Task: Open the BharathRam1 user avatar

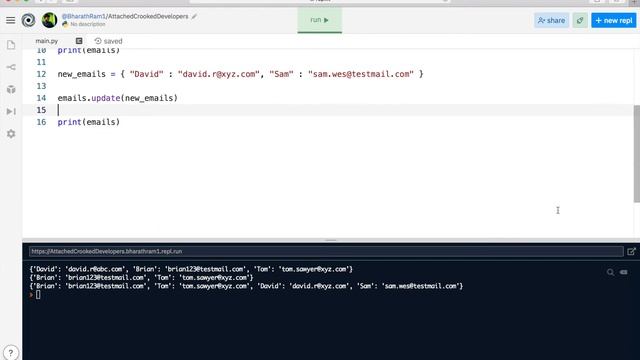Action: click(49, 20)
